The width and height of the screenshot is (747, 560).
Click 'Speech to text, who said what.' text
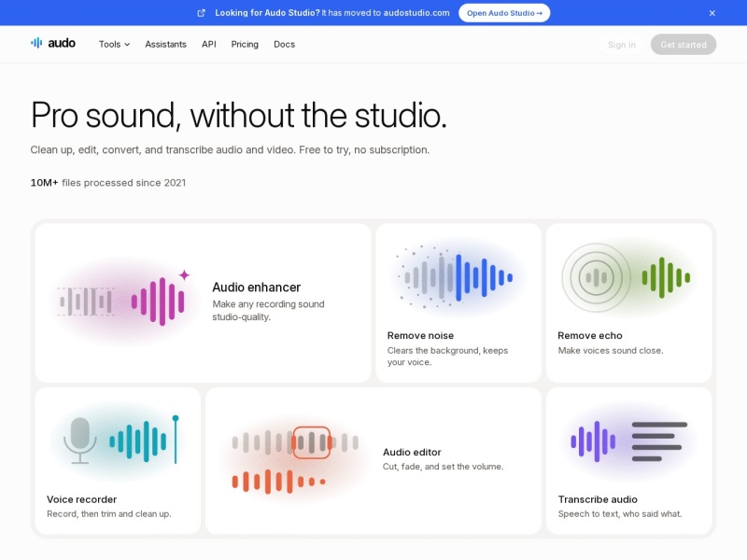[x=620, y=514]
